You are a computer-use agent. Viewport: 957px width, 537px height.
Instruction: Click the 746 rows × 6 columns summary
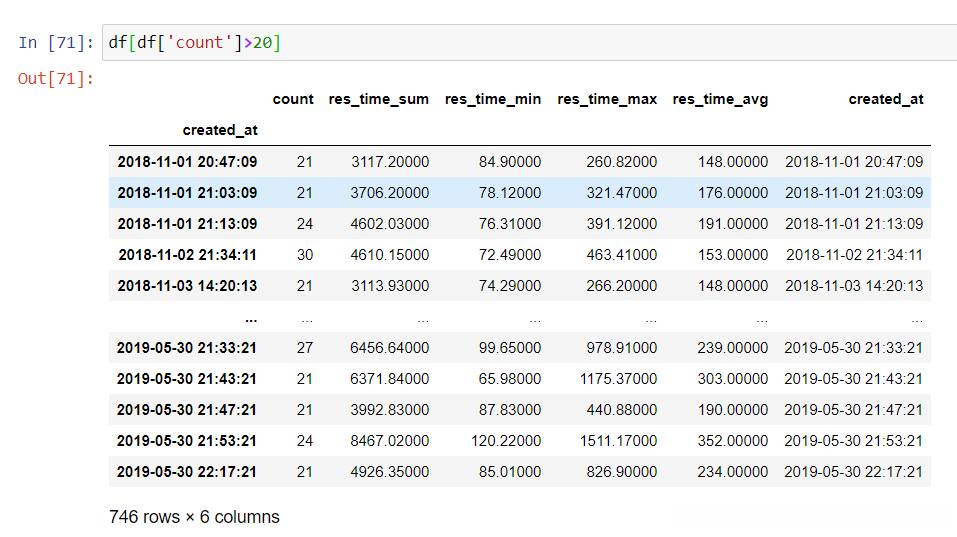(x=194, y=517)
